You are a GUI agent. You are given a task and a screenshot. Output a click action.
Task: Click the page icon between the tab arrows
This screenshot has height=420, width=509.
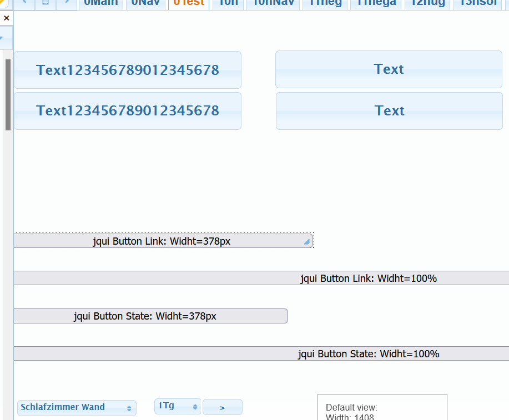coord(46,3)
